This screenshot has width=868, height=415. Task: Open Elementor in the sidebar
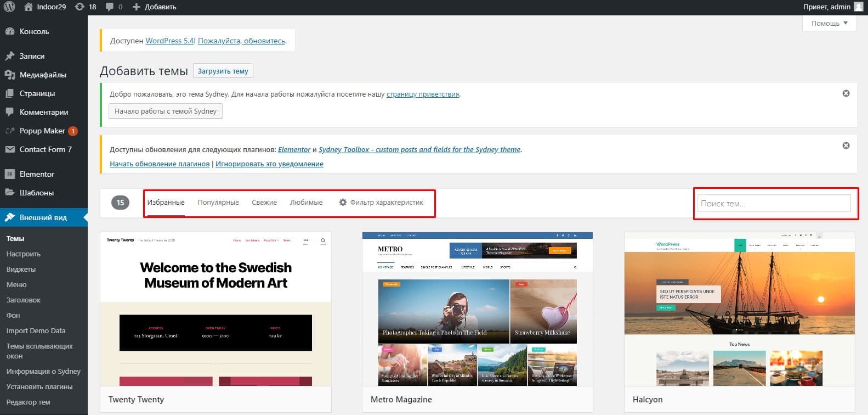point(37,174)
